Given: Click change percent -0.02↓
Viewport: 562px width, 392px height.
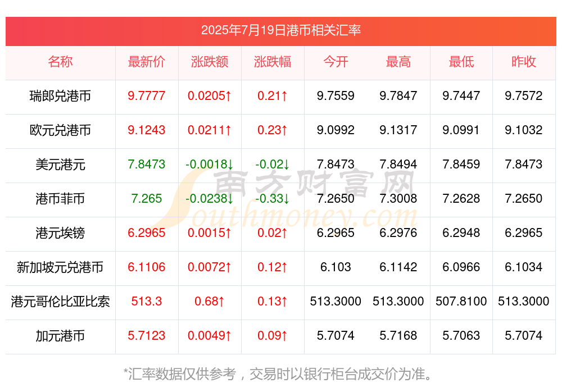Looking at the screenshot, I should 273,164.
